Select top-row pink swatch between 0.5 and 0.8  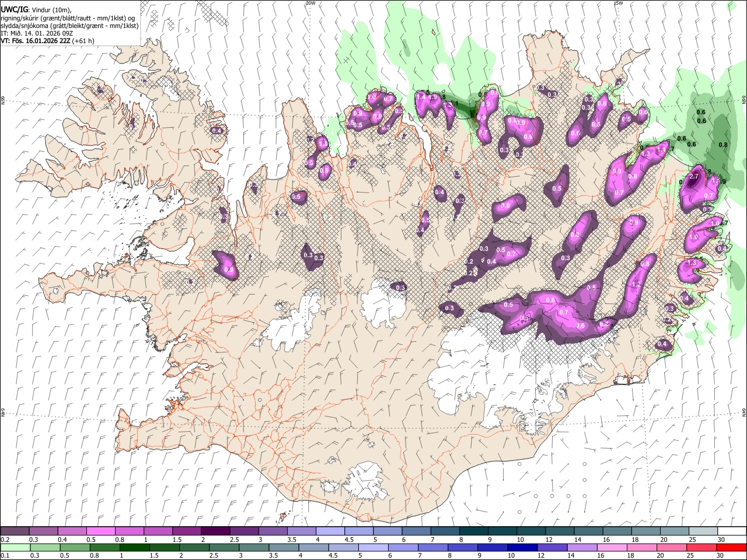pyautogui.click(x=100, y=531)
